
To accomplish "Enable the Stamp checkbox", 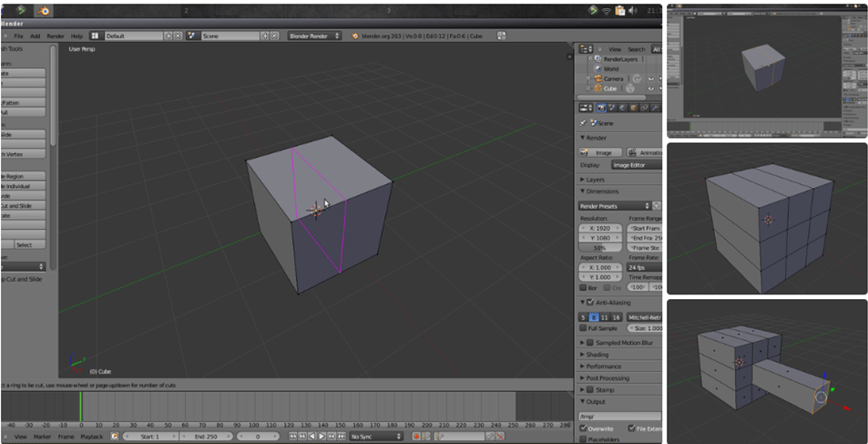I will coord(590,389).
